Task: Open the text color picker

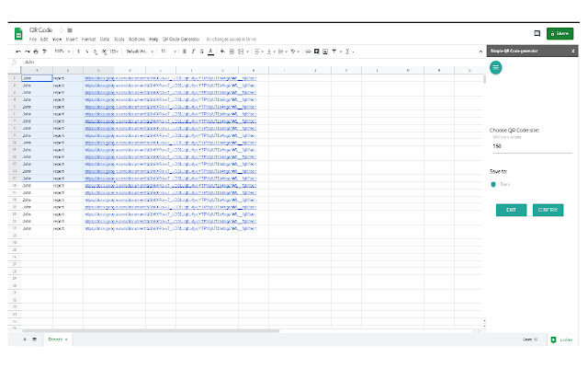Action: [211, 52]
